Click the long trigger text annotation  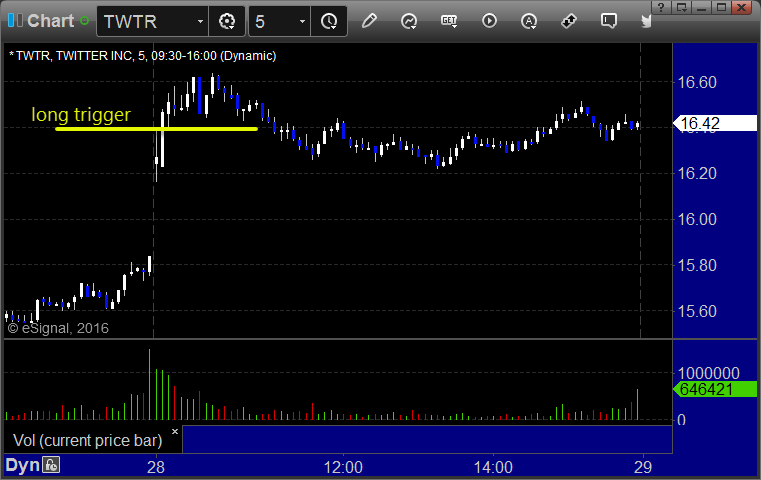point(81,115)
